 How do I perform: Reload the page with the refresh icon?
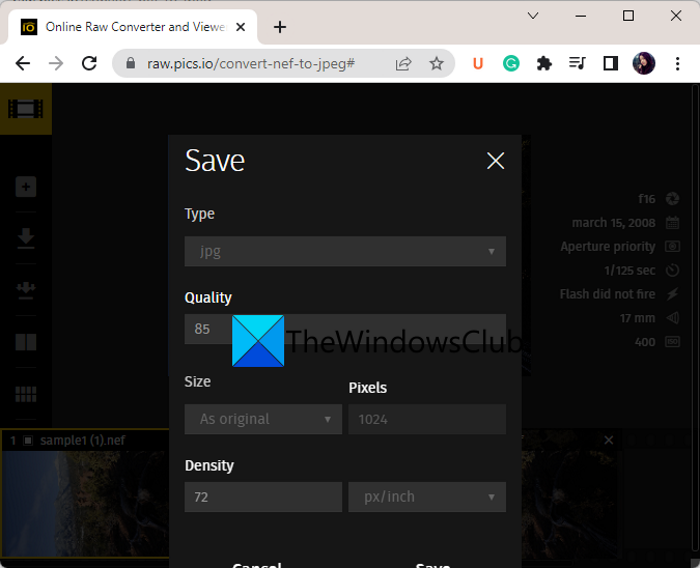click(89, 63)
